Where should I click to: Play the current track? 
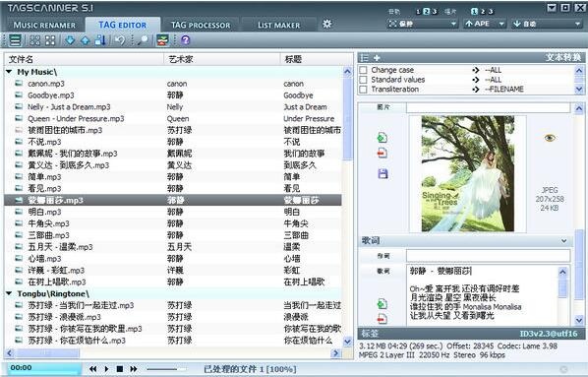coord(106,369)
